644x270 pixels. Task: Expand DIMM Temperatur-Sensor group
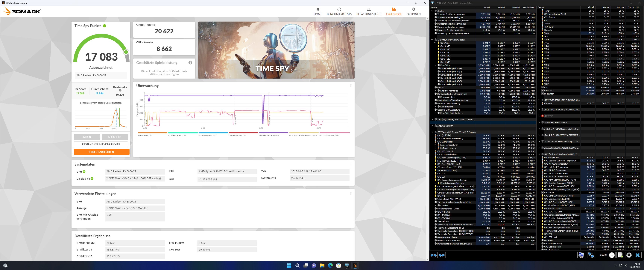(539, 122)
